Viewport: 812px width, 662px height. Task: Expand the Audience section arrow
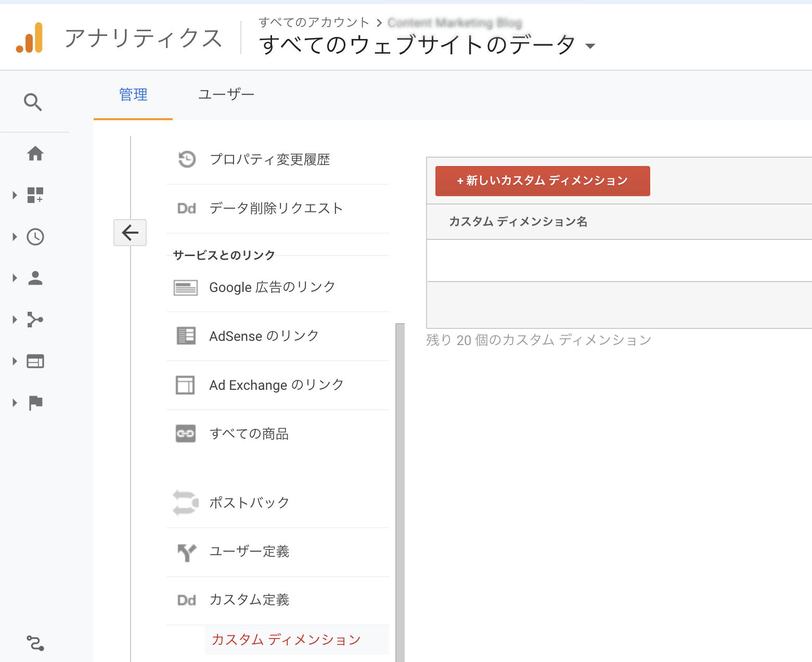[15, 278]
